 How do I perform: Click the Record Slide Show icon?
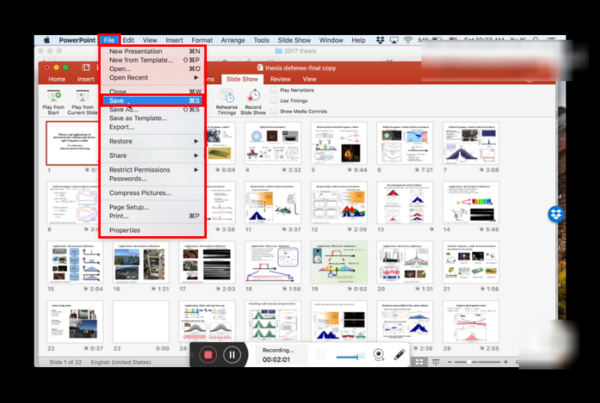(253, 96)
